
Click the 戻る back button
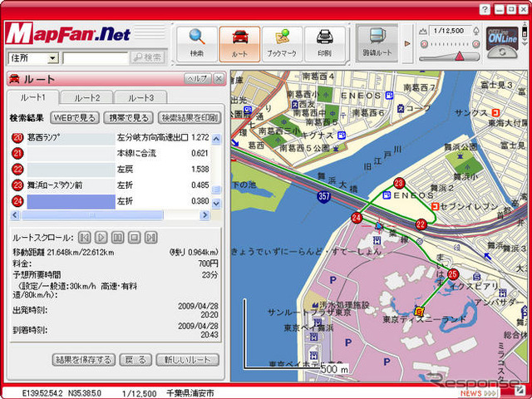pyautogui.click(x=135, y=360)
